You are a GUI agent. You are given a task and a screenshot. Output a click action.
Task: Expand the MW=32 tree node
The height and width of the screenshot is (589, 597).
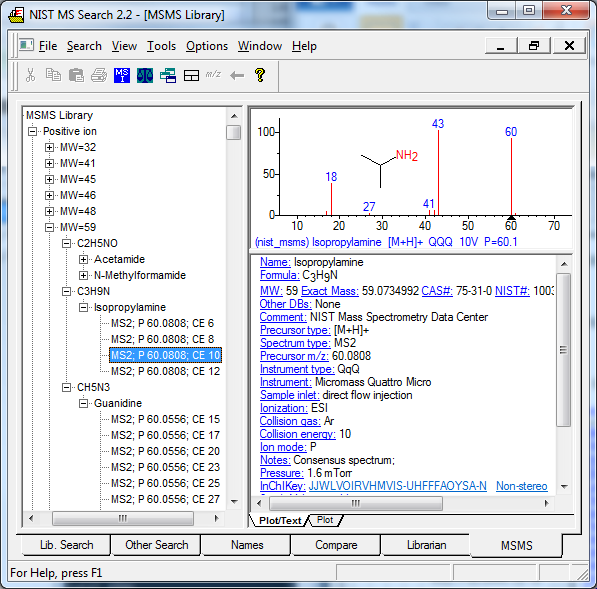[x=49, y=147]
